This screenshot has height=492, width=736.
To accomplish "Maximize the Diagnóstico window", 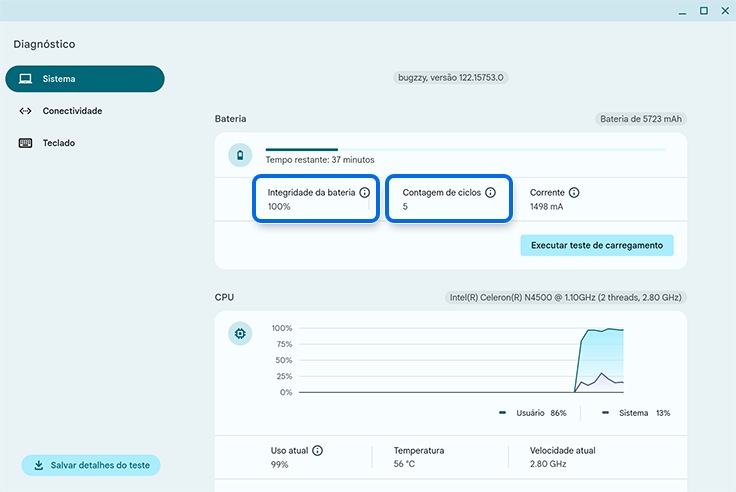I will point(703,10).
